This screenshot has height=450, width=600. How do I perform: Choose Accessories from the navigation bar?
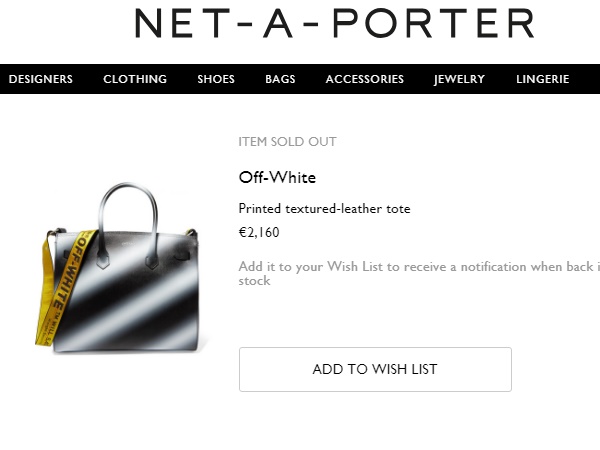pyautogui.click(x=365, y=79)
